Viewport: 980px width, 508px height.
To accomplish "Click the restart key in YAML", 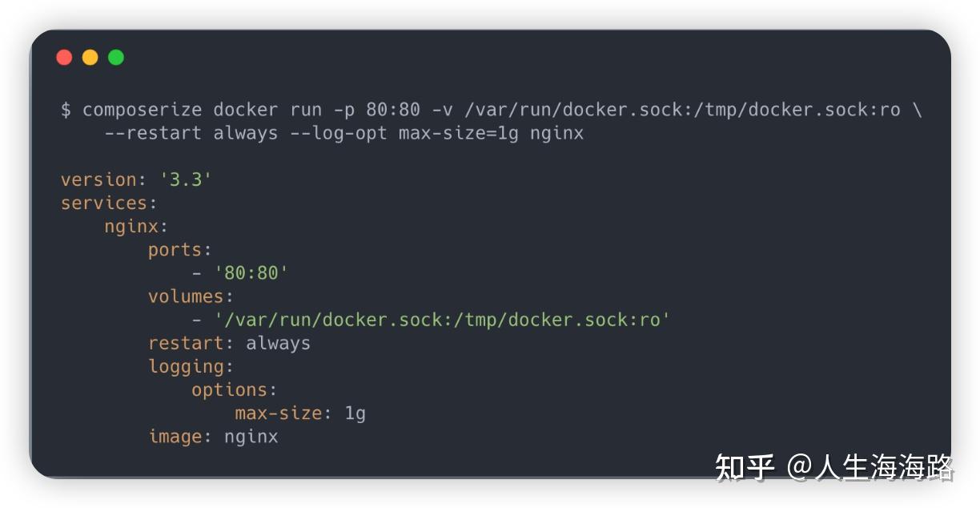I will coord(186,343).
